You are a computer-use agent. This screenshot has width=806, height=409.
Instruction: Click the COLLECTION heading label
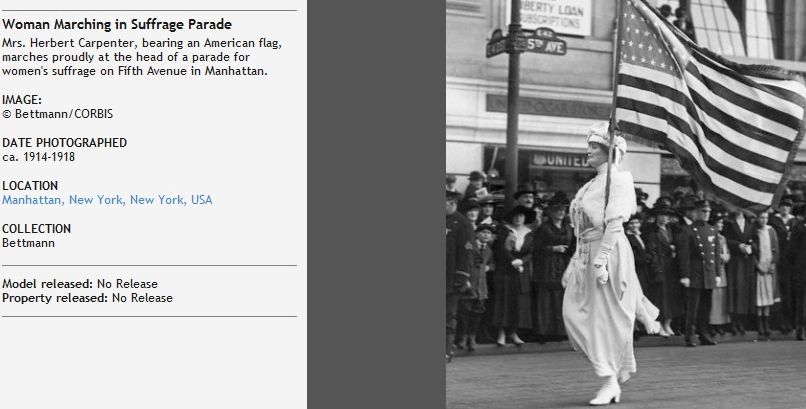pyautogui.click(x=36, y=229)
